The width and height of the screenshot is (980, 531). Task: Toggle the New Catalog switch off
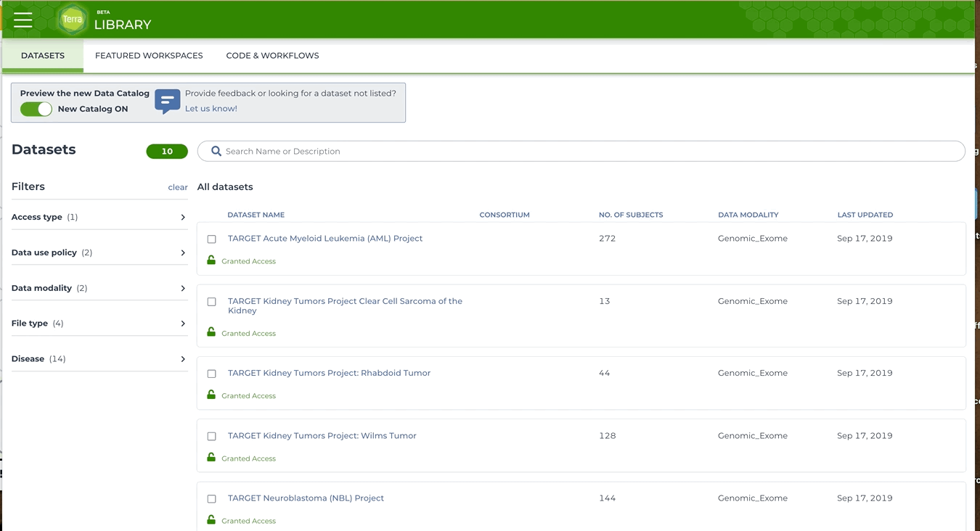tap(36, 109)
